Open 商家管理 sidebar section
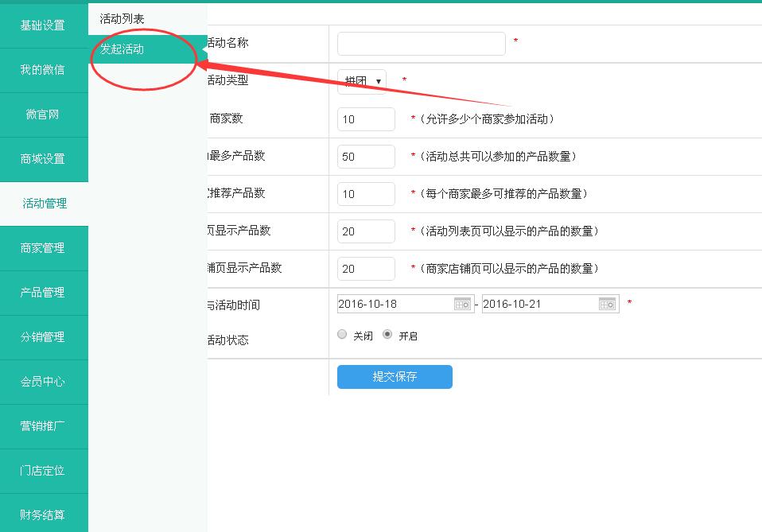This screenshot has height=532, width=762. point(43,248)
